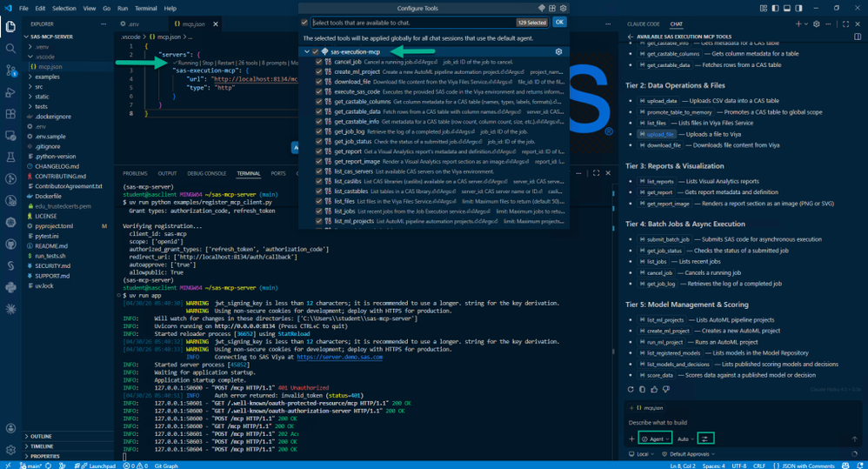Image resolution: width=868 pixels, height=469 pixels.
Task: Open the Selection menu
Action: pyautogui.click(x=64, y=9)
